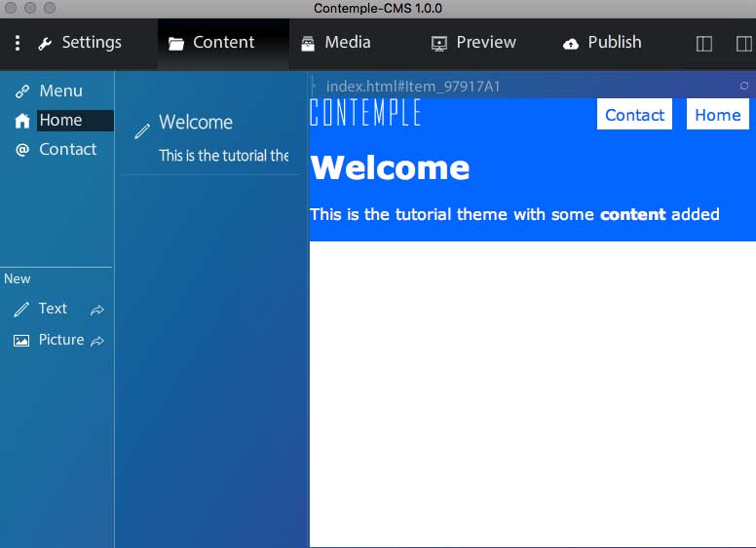Click the arrow icon next to Text

97,310
